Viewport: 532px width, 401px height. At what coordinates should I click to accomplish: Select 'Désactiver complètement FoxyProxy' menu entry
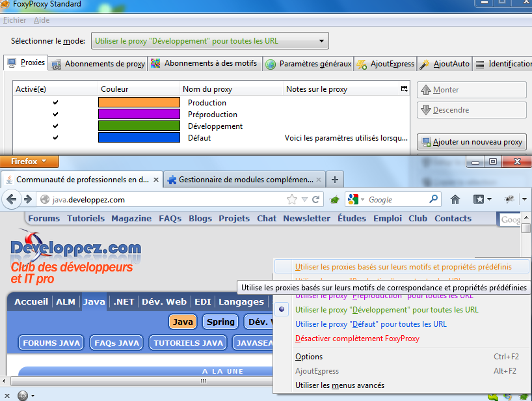(x=401, y=339)
